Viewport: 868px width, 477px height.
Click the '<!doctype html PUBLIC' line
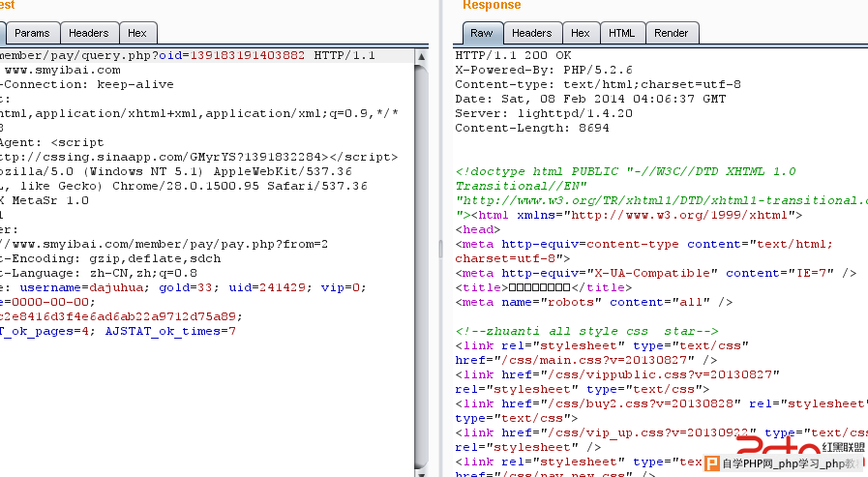625,171
